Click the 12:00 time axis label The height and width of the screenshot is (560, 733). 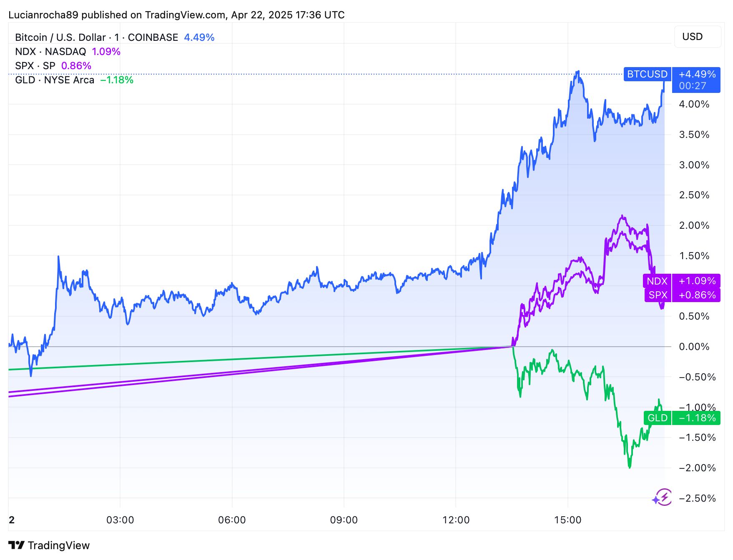coord(456,520)
